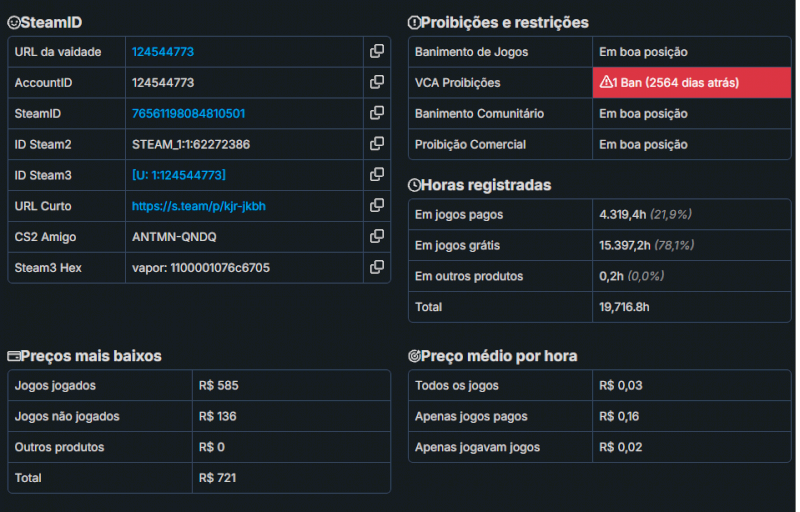
Task: Copy the ID Steam2 value
Action: [377, 144]
